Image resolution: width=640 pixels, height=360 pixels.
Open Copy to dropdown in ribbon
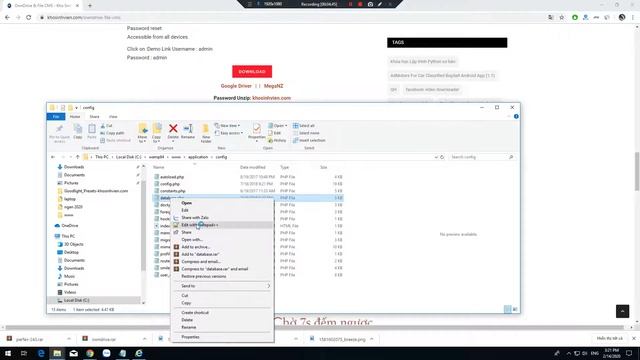(x=157, y=133)
